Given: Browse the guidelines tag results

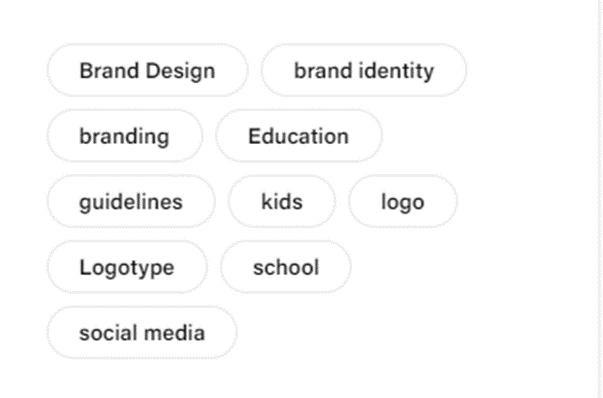Looking at the screenshot, I should [131, 201].
